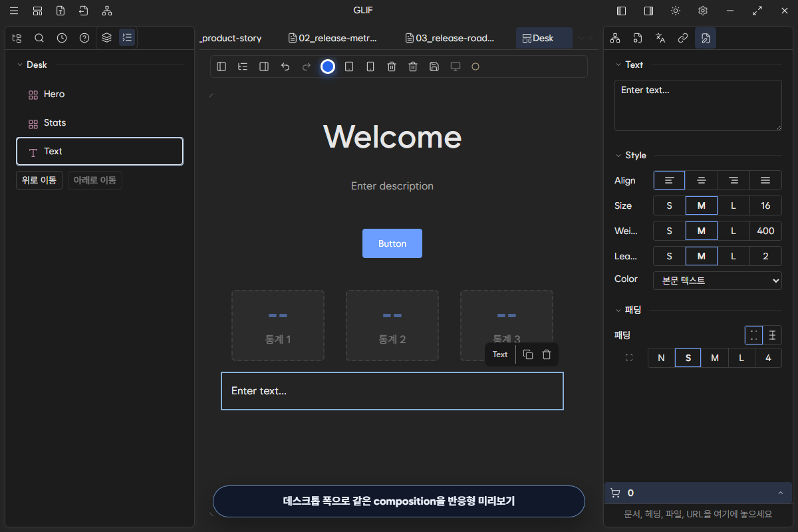Open the help question mark icon

click(x=84, y=38)
